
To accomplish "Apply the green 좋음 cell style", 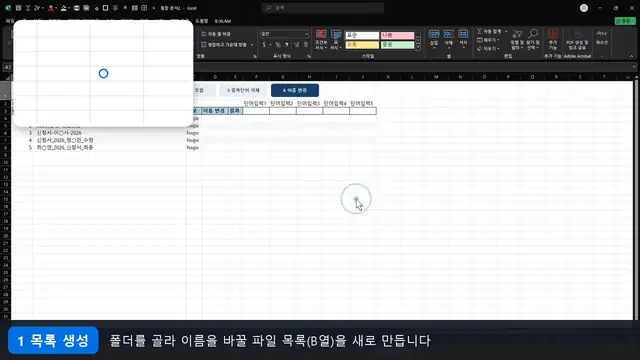I will click(x=397, y=45).
